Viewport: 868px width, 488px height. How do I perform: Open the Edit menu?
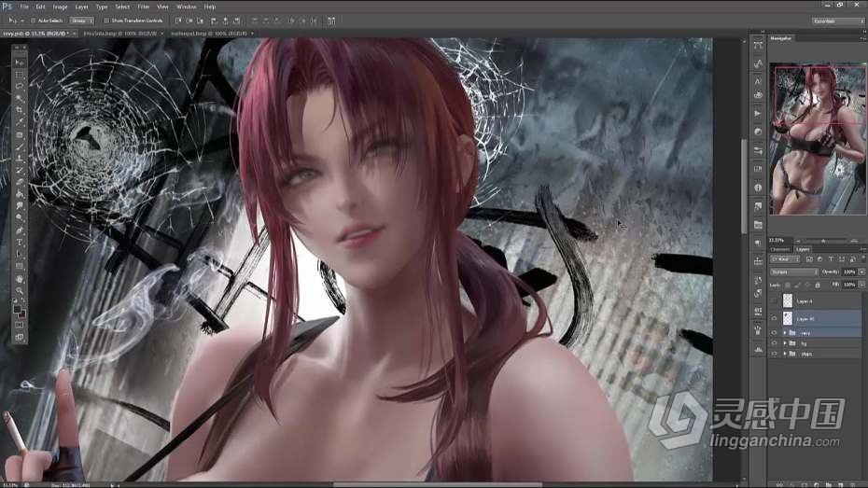[x=40, y=7]
